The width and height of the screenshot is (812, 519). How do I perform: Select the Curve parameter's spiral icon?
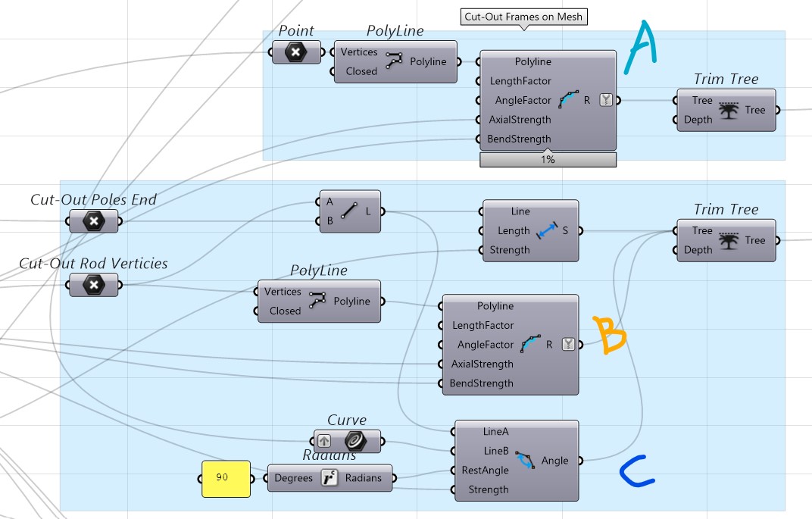click(356, 441)
